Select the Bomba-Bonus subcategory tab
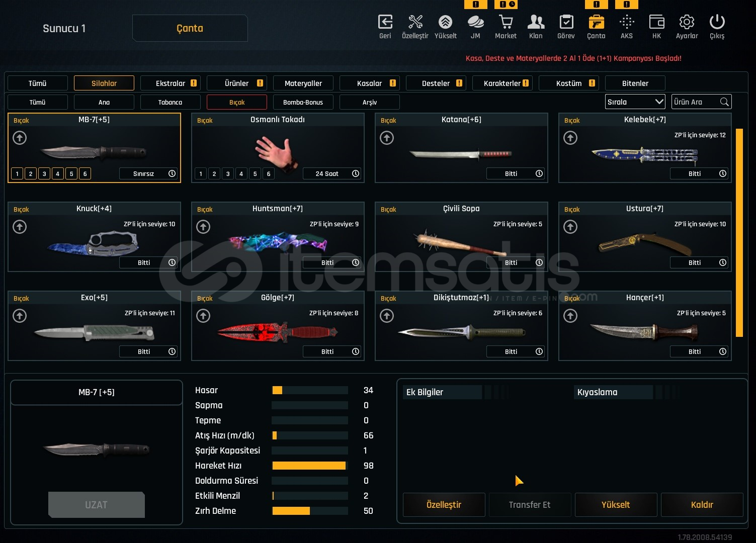The height and width of the screenshot is (543, 756). click(x=303, y=102)
